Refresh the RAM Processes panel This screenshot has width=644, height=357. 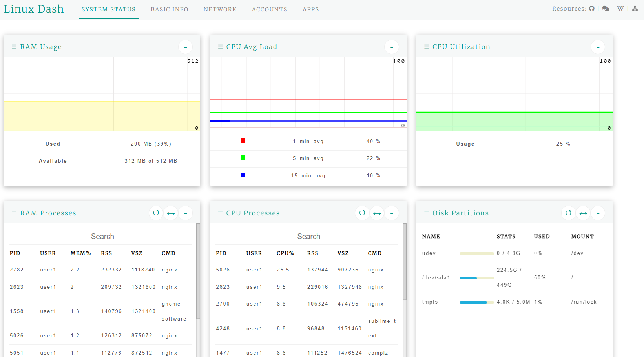(156, 213)
